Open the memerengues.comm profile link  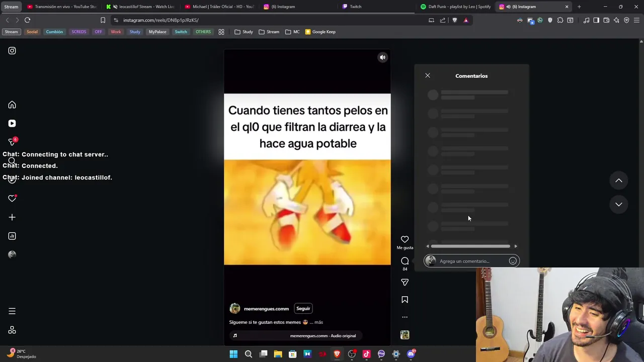[266, 309]
